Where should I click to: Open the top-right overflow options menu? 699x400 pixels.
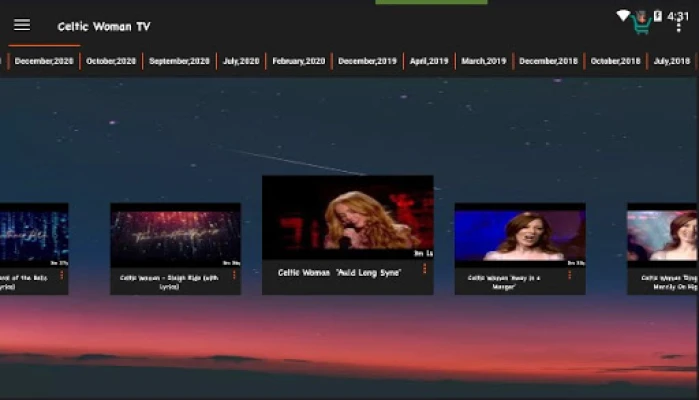[x=679, y=25]
